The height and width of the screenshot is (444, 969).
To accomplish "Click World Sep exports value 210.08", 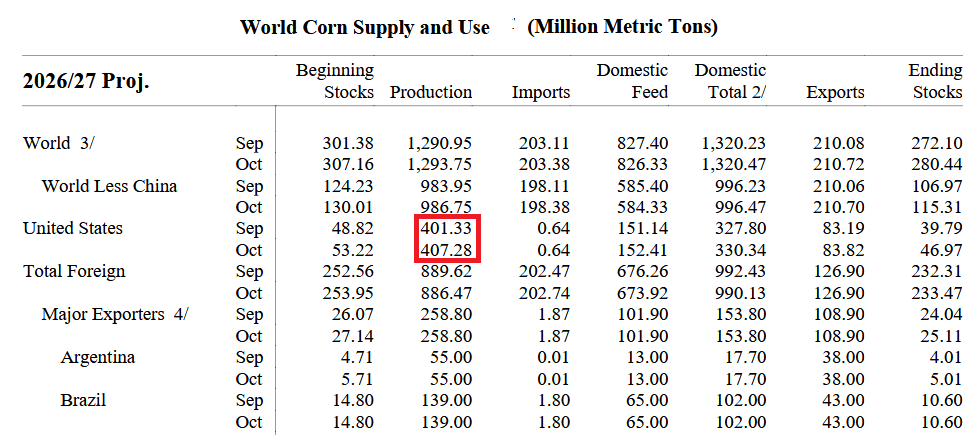I will (839, 143).
